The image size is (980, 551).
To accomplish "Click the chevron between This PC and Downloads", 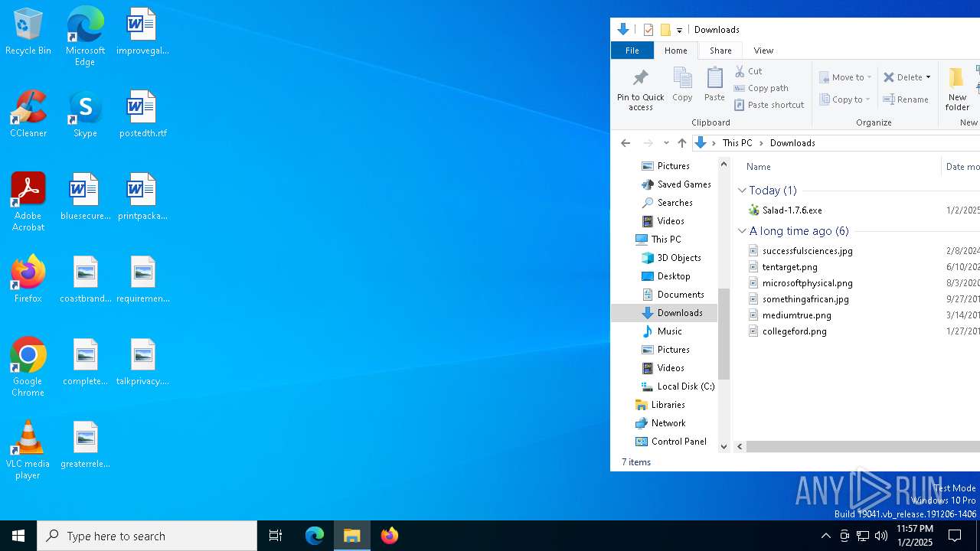I will point(761,143).
